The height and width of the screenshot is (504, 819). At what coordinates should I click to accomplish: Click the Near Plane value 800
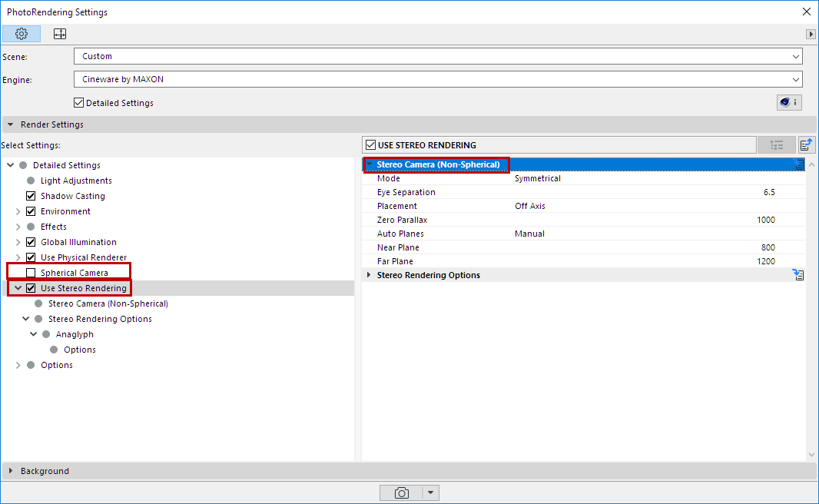point(768,247)
